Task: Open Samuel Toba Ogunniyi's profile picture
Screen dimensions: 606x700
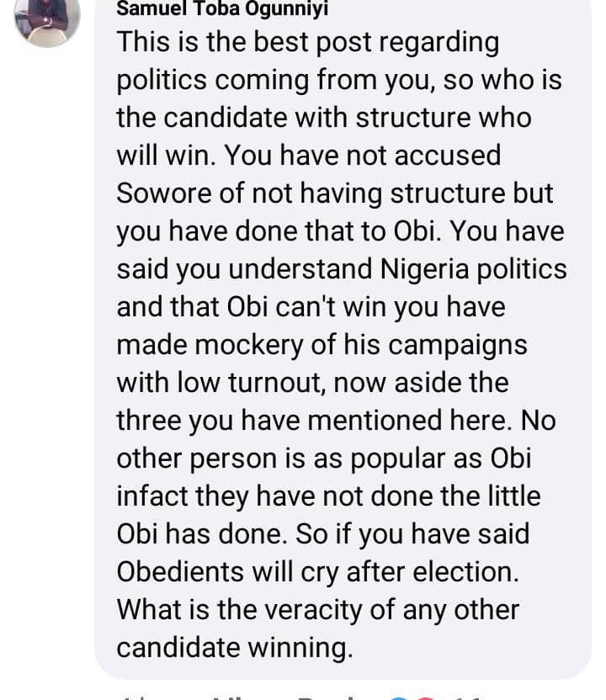Action: click(x=47, y=19)
